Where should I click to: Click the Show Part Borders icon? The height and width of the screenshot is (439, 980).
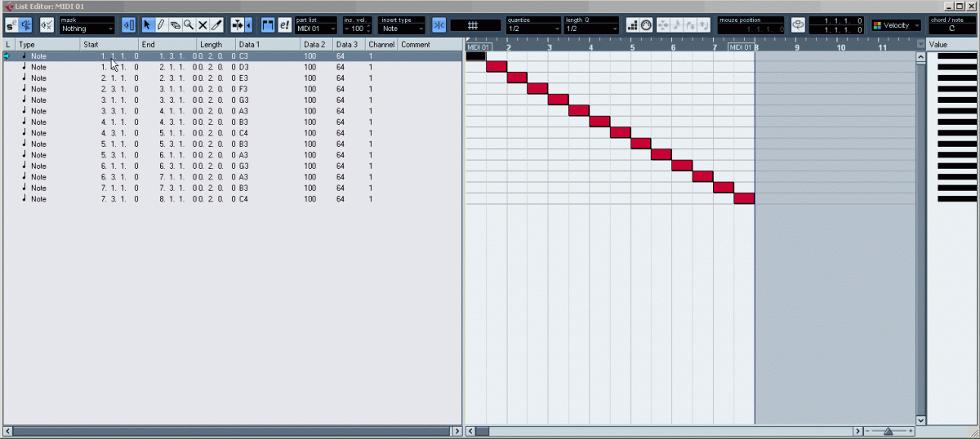tap(268, 25)
